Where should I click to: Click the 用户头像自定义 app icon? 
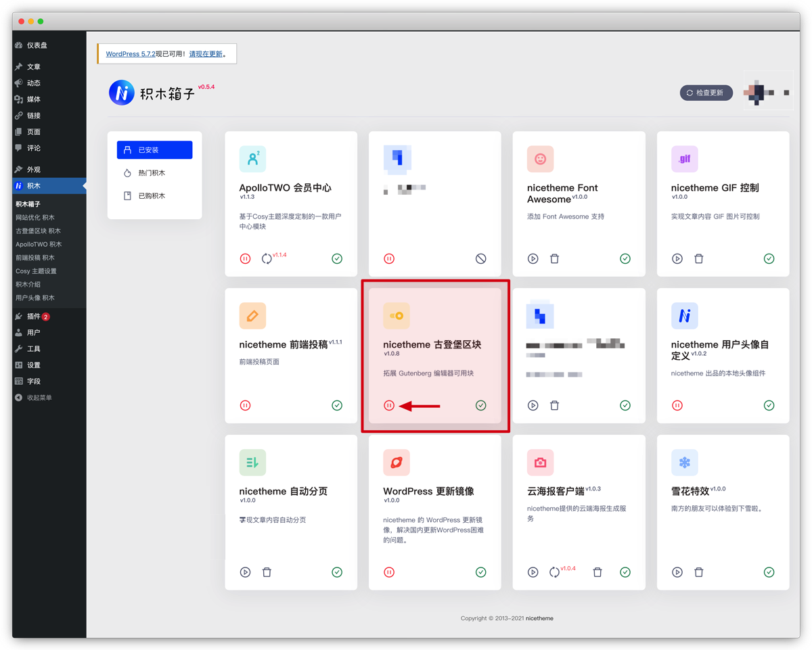coord(685,316)
